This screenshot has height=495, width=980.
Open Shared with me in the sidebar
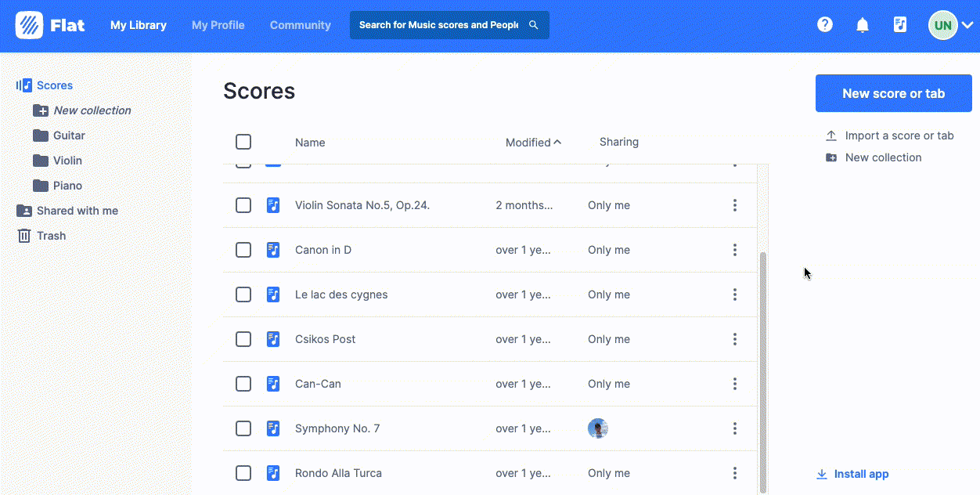(x=75, y=210)
